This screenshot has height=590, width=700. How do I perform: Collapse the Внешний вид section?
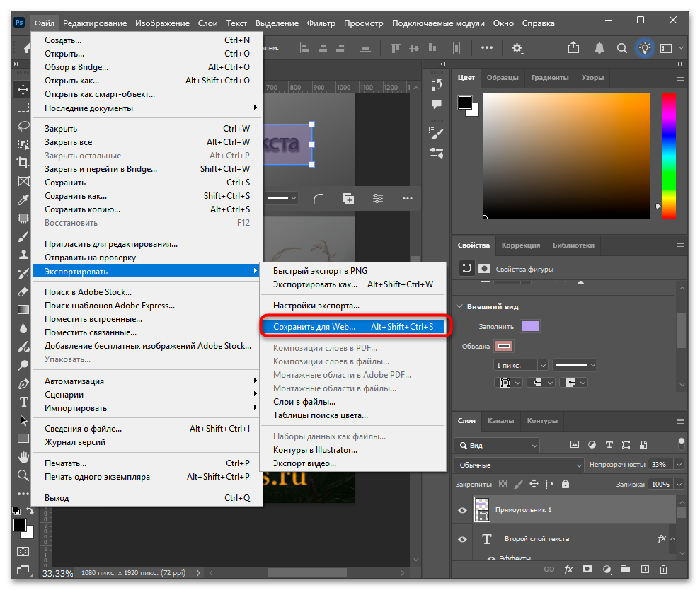[459, 306]
